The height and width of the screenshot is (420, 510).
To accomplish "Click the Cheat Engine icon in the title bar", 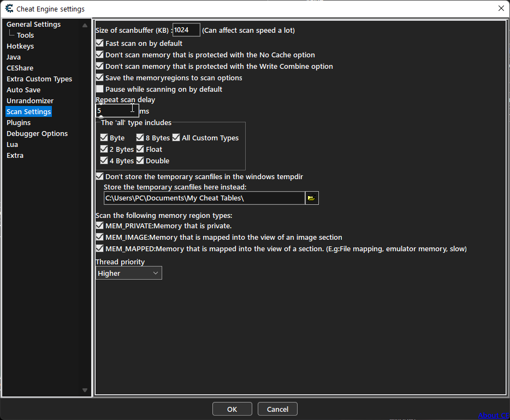I will point(8,8).
